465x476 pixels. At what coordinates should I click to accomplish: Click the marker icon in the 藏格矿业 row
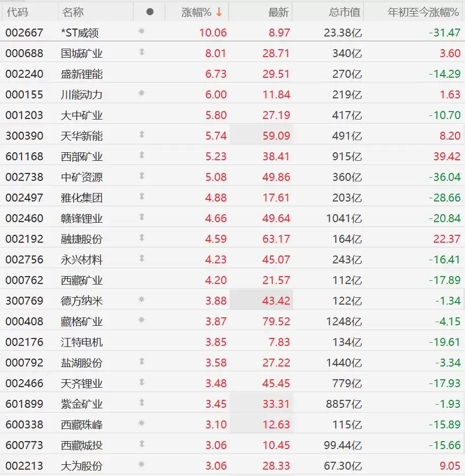tap(142, 320)
